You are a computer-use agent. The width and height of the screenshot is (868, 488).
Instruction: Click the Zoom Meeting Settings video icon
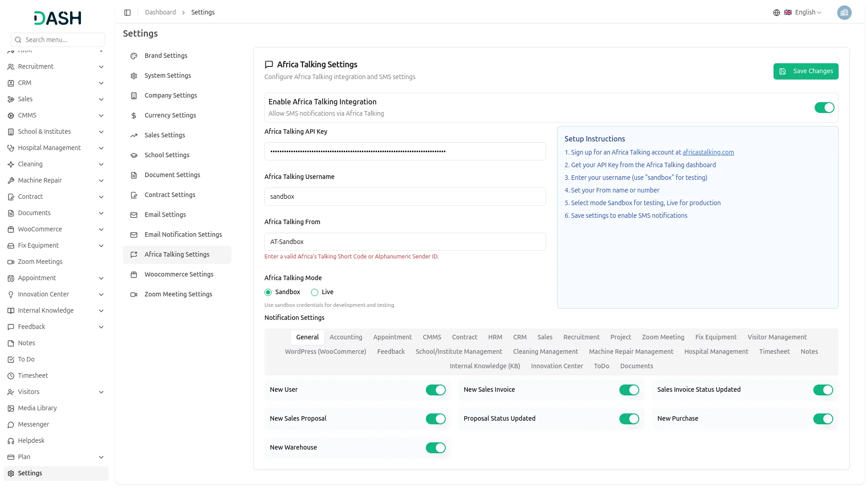pyautogui.click(x=134, y=295)
